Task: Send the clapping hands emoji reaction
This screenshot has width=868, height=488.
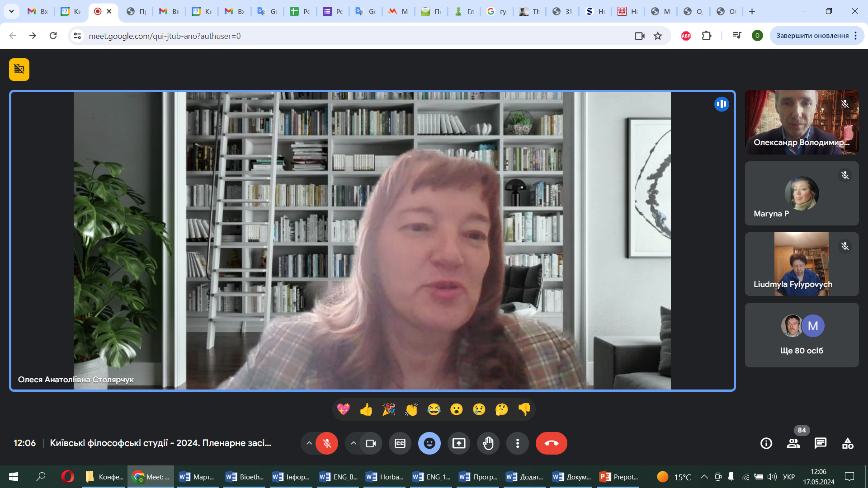Action: (411, 409)
